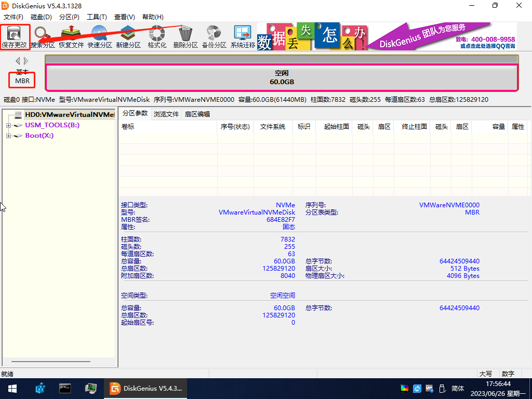Click the MBR签名 value 684E82F7

coord(281,220)
